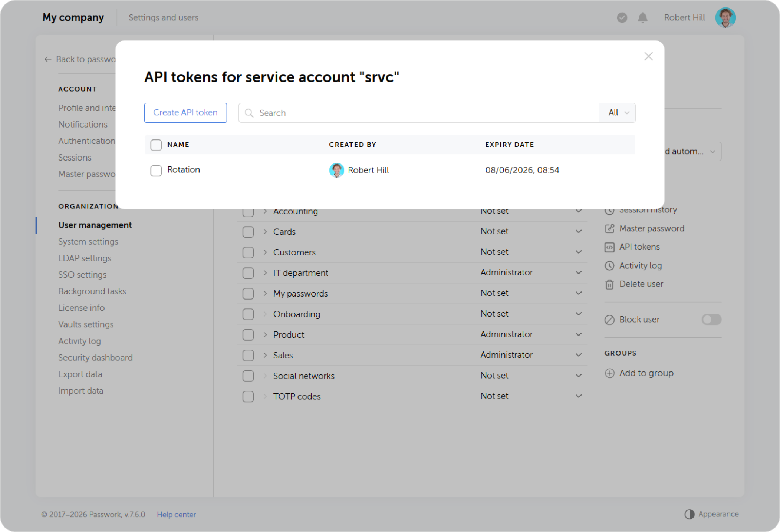
Task: Open access dropdown for TOTP codes row
Action: pyautogui.click(x=578, y=396)
